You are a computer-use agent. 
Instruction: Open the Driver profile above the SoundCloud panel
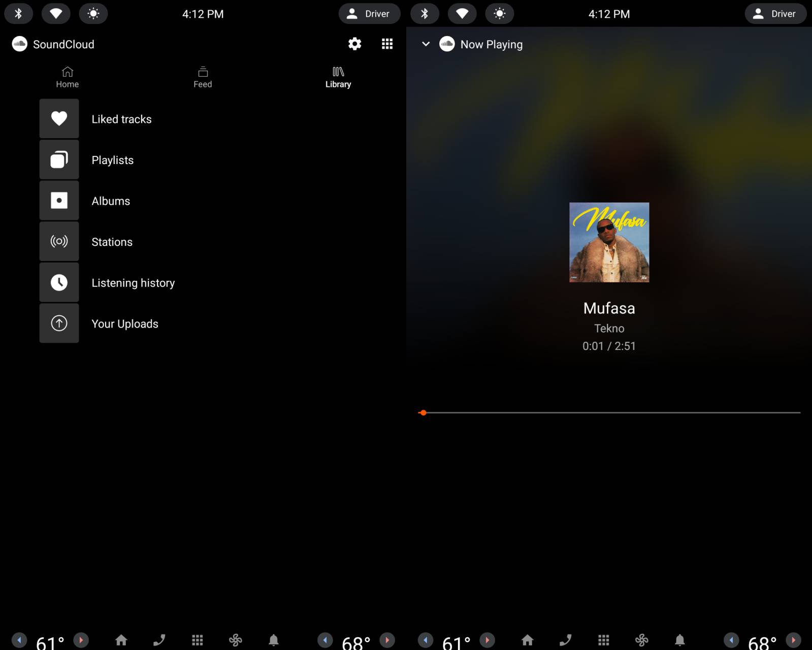click(x=369, y=14)
